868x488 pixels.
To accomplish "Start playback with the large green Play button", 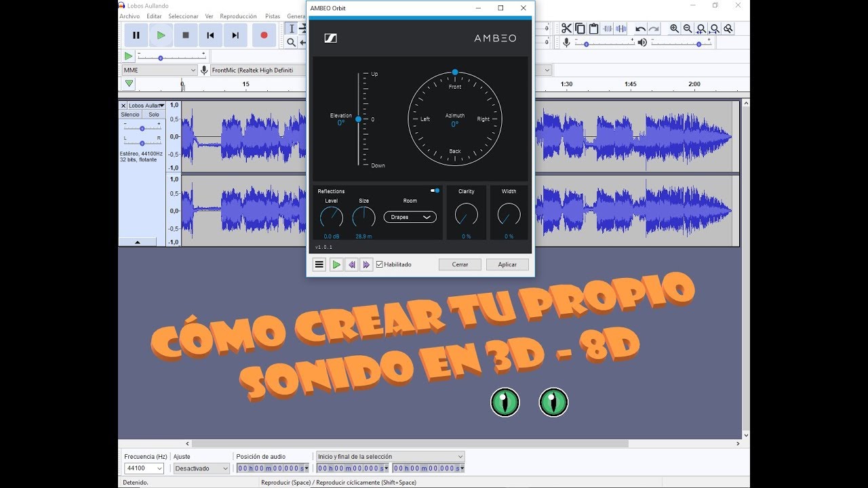I will click(161, 35).
